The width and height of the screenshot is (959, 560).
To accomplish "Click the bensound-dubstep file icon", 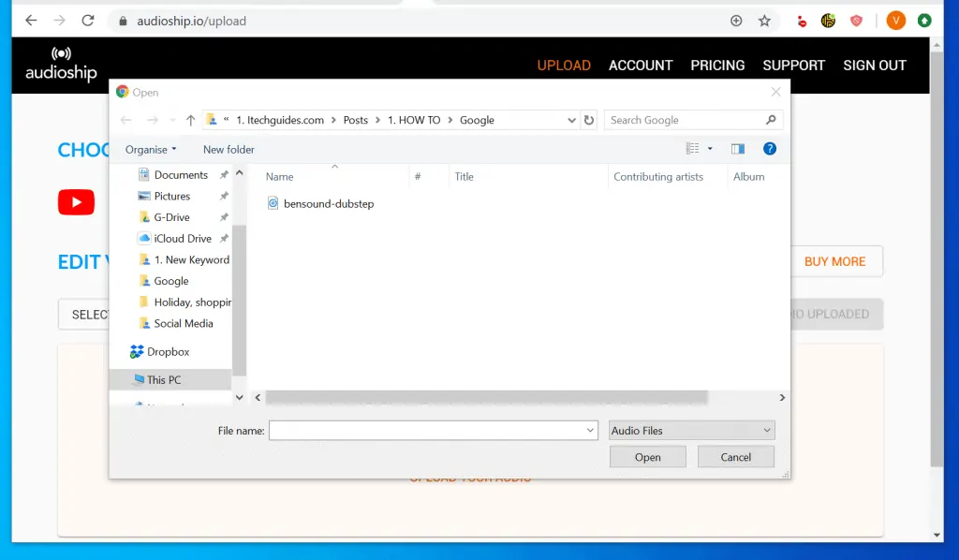I will pos(273,203).
